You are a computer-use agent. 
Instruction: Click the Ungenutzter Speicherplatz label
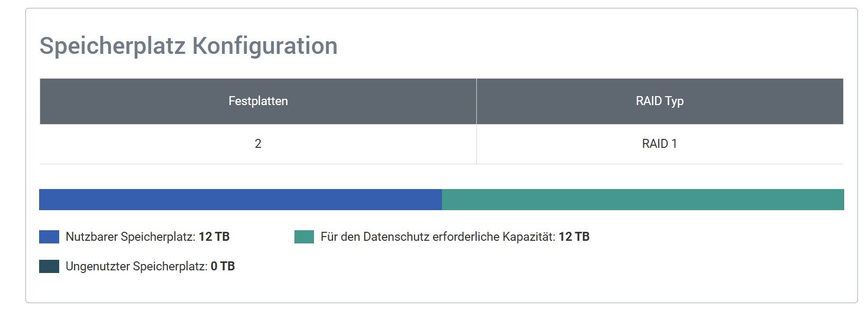(136, 266)
